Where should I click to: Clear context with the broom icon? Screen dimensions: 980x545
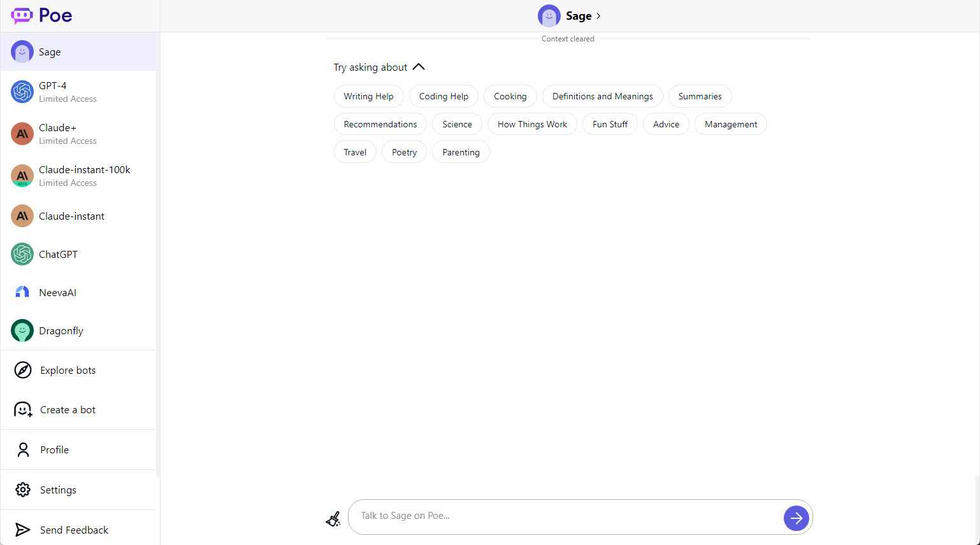coord(333,519)
